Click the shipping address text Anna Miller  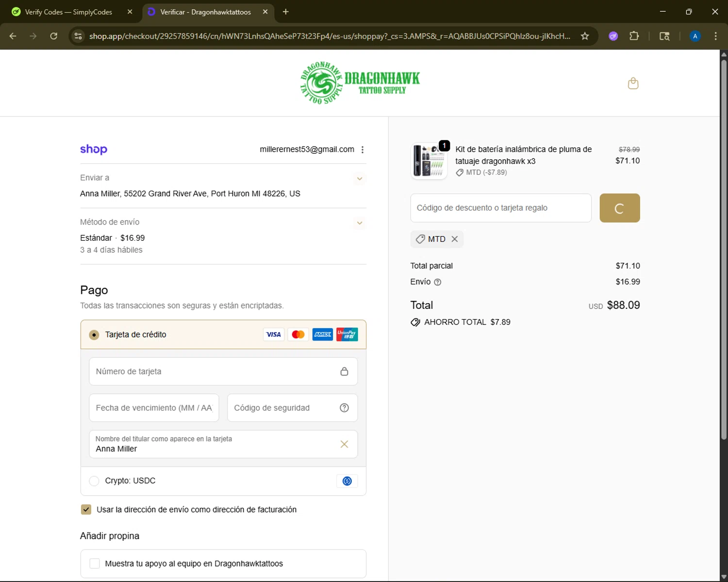(x=190, y=194)
